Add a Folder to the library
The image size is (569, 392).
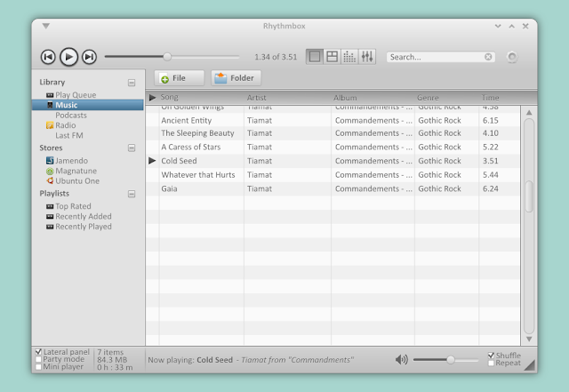click(236, 78)
